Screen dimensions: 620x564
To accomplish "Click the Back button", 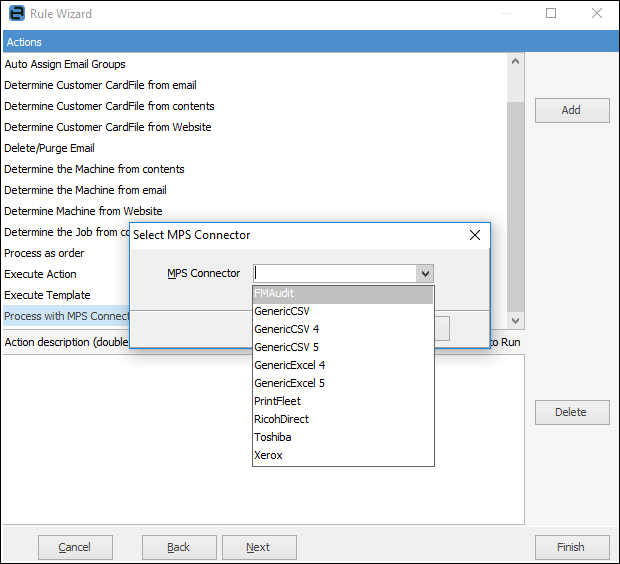I will click(x=179, y=547).
